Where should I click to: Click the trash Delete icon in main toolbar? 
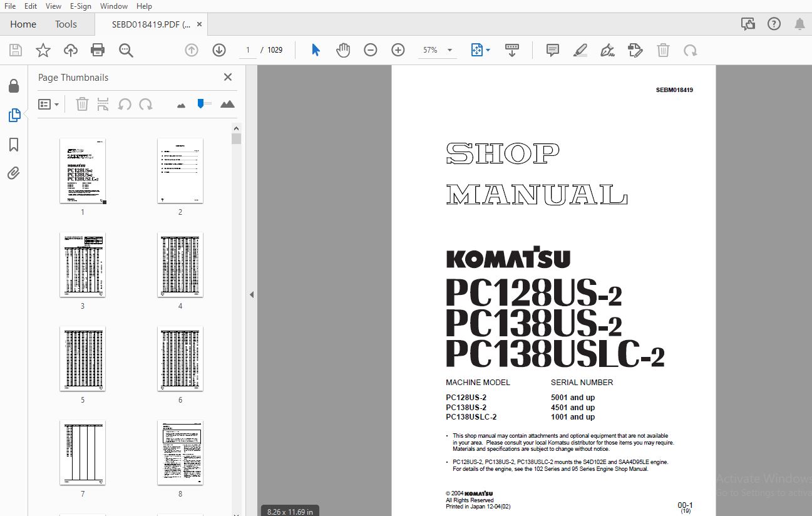pyautogui.click(x=663, y=50)
